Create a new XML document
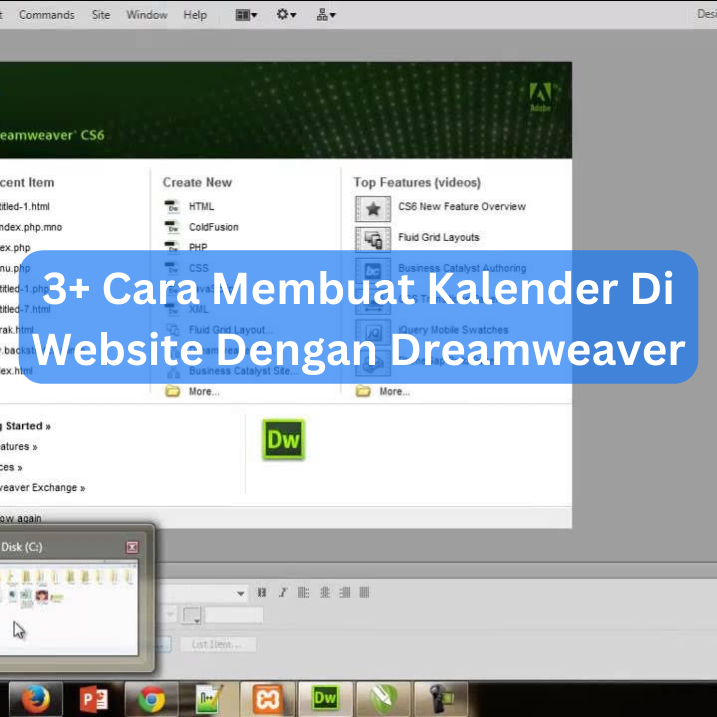Viewport: 717px width, 717px height. pyautogui.click(x=198, y=309)
